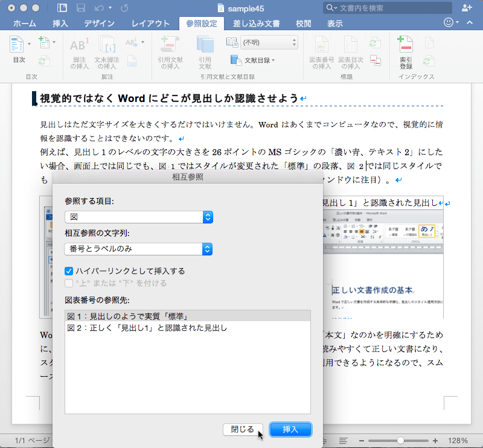Click the insert index icon in インデックス group

[429, 42]
